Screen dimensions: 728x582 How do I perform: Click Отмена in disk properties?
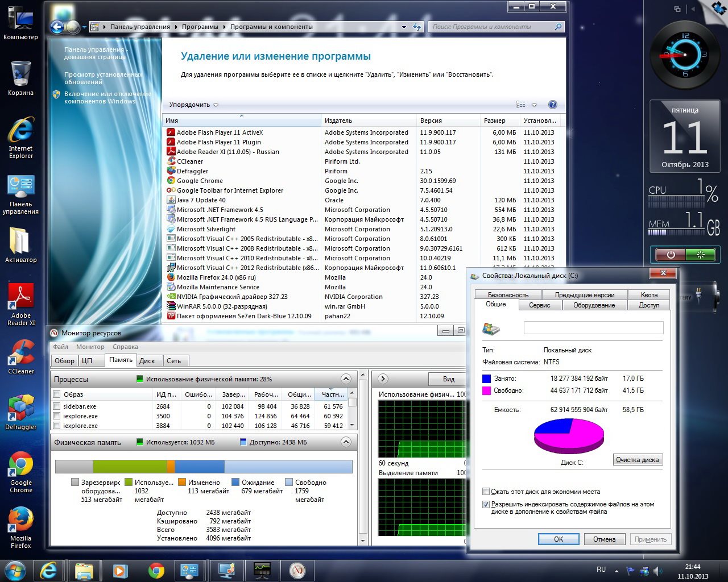coord(605,539)
